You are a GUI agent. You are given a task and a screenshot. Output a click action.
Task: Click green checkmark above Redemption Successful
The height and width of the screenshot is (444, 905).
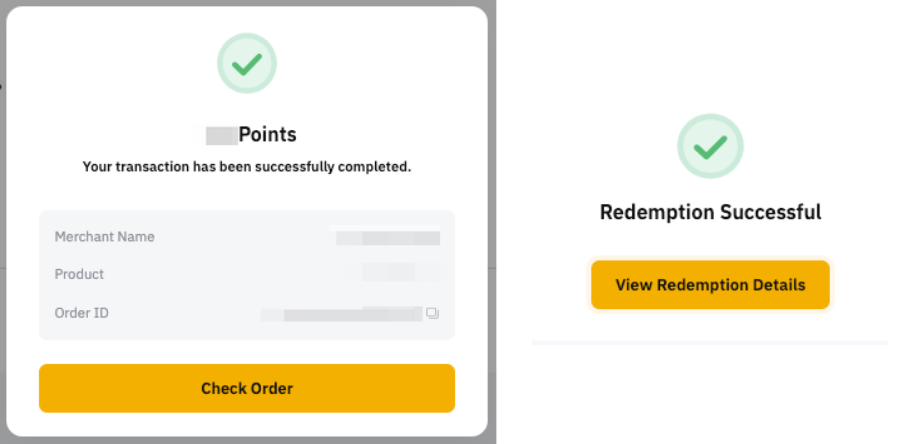pyautogui.click(x=710, y=147)
